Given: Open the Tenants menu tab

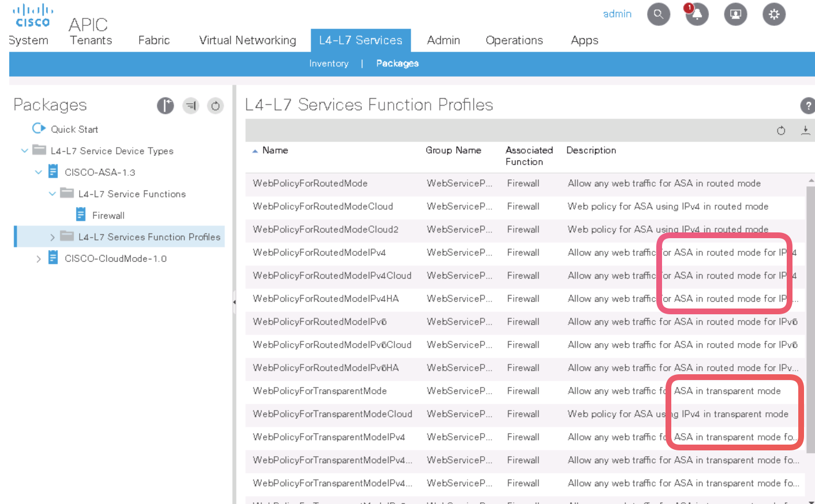Looking at the screenshot, I should (x=91, y=40).
